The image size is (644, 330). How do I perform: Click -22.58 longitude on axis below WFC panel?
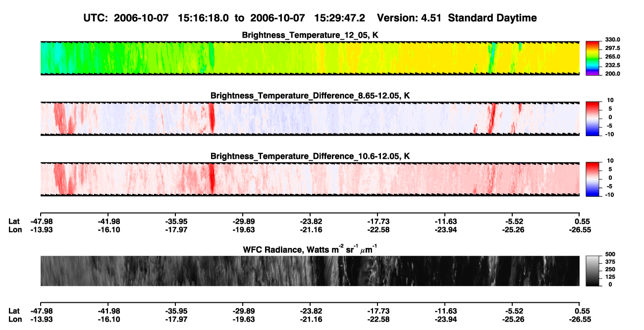point(377,319)
